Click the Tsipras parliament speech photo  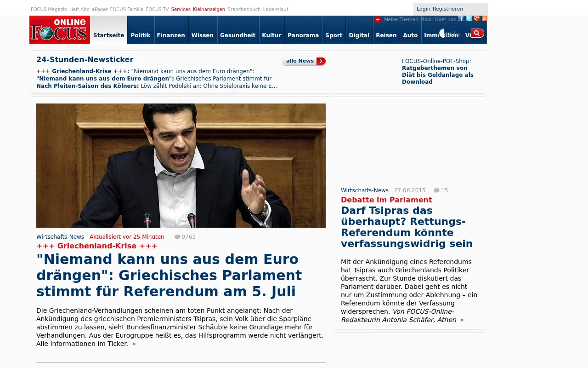[181, 166]
